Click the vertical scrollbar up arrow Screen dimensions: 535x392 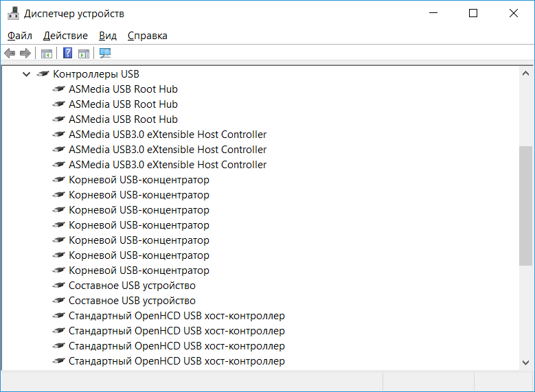pyautogui.click(x=525, y=73)
